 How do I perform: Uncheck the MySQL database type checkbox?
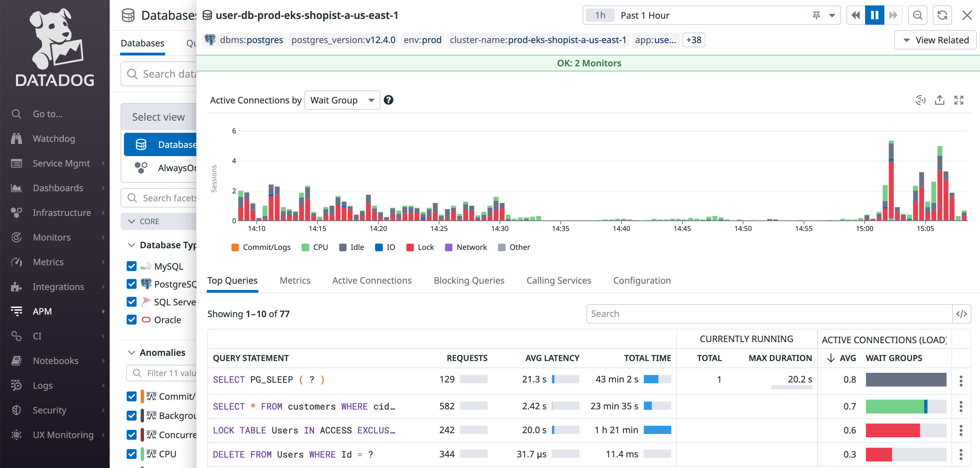tap(132, 266)
